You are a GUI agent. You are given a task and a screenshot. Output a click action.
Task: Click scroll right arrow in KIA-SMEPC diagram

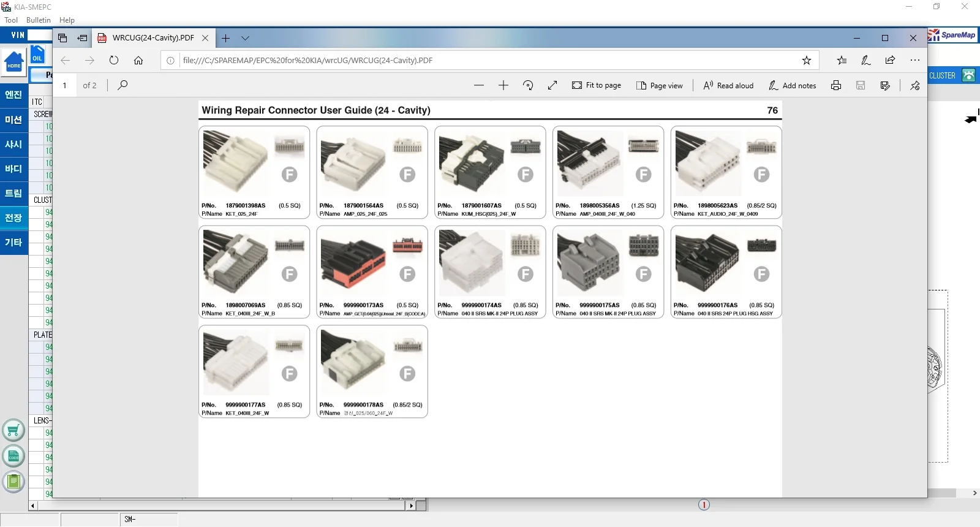click(x=974, y=493)
